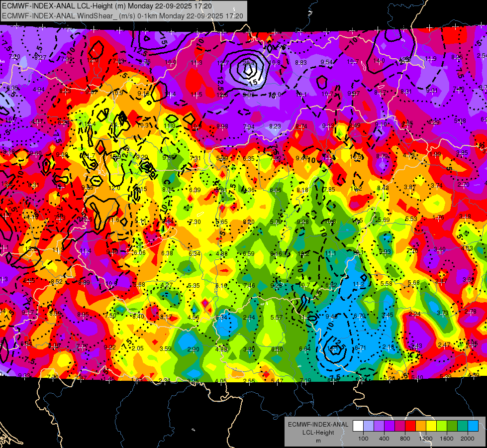This screenshot has height=448, width=487.
Task: Click the 7.82 grid value
Action: [x=275, y=158]
